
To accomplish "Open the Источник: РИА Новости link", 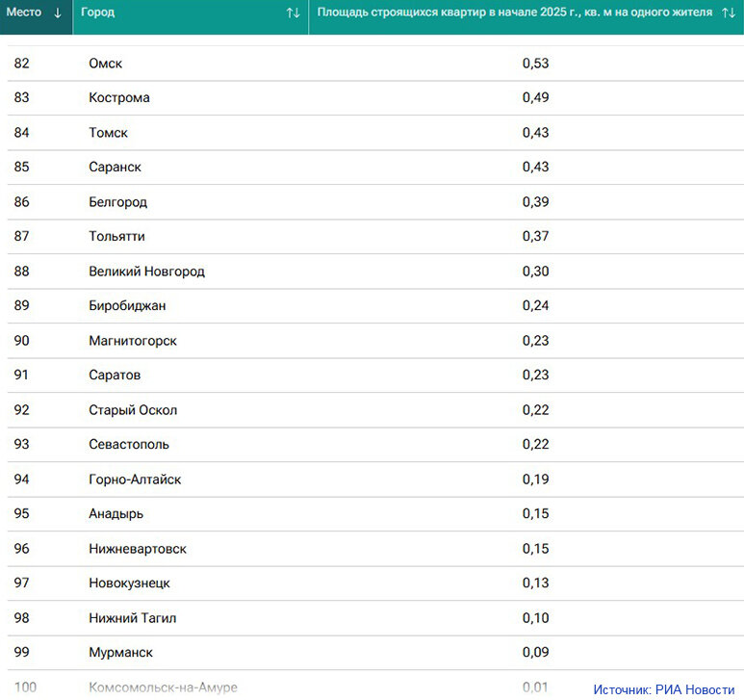I will click(664, 689).
